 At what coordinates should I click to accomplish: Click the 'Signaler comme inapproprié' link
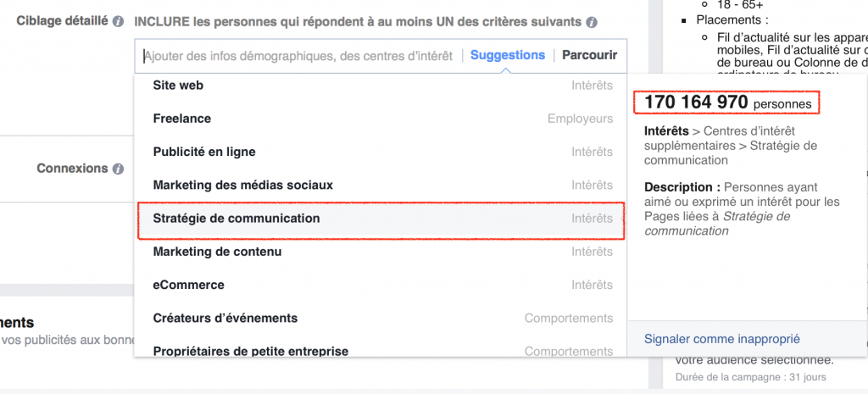[722, 339]
